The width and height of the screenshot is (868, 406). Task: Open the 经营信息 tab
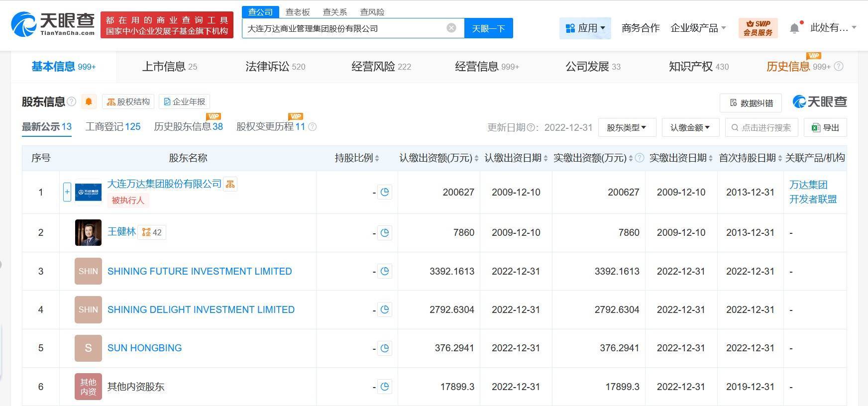(x=487, y=66)
